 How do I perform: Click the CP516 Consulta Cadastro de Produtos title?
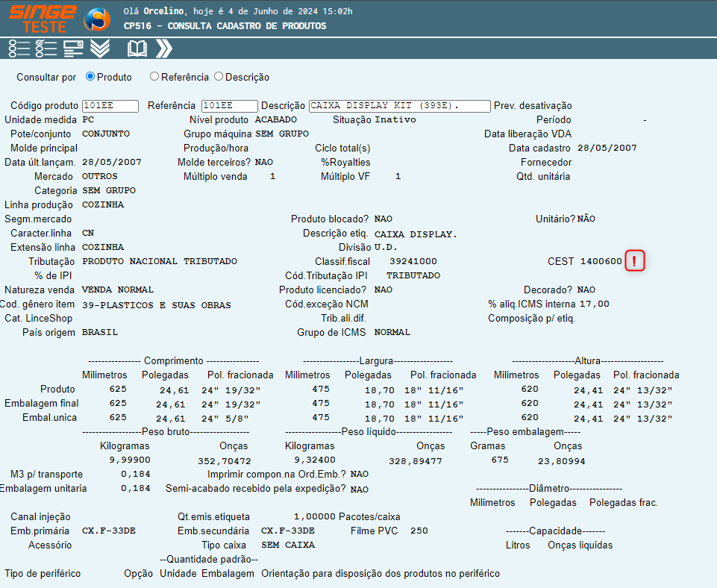click(225, 26)
